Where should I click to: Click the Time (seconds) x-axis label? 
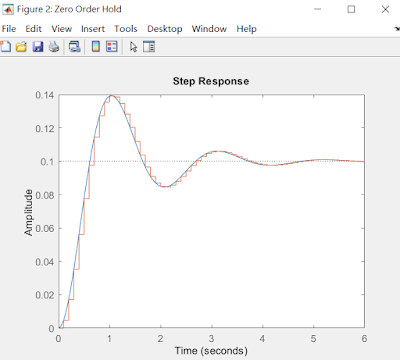211,351
